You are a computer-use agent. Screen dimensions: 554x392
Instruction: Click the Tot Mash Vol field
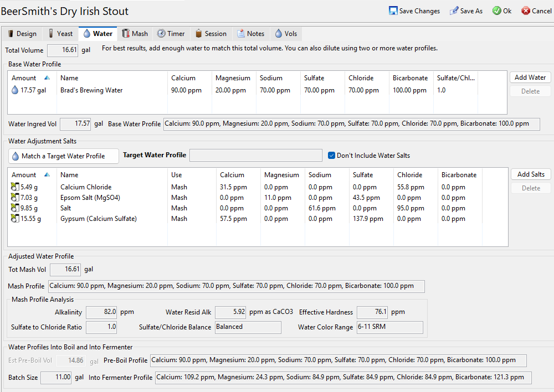pos(65,270)
